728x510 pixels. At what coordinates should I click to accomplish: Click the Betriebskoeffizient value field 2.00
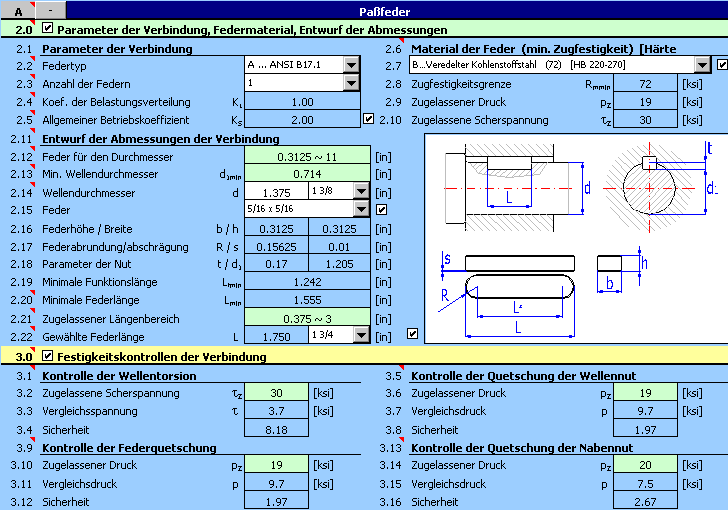pos(302,120)
